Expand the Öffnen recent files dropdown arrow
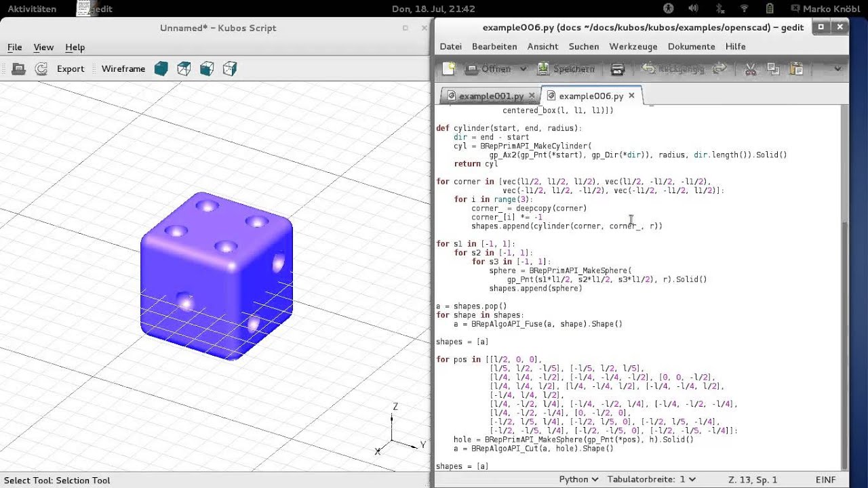 pyautogui.click(x=523, y=69)
